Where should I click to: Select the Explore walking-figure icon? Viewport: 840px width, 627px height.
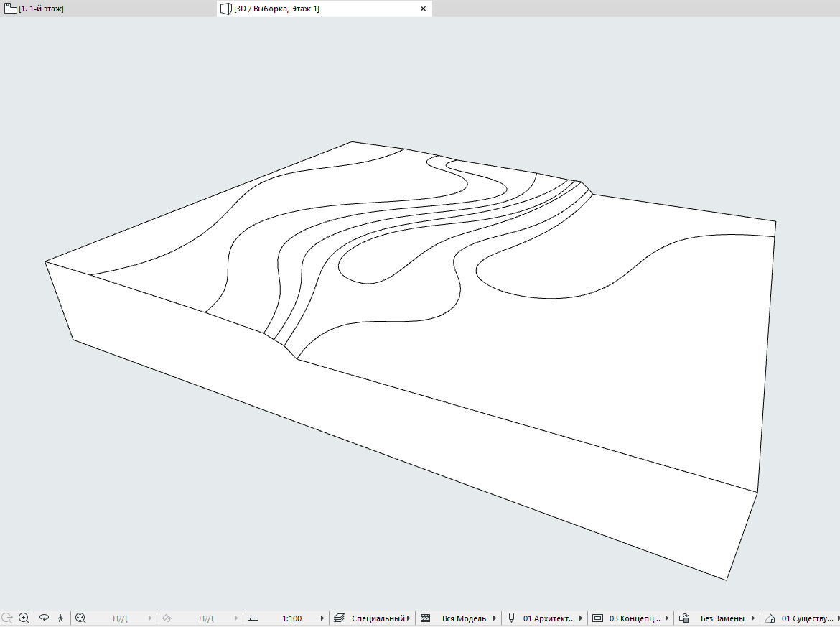click(60, 618)
